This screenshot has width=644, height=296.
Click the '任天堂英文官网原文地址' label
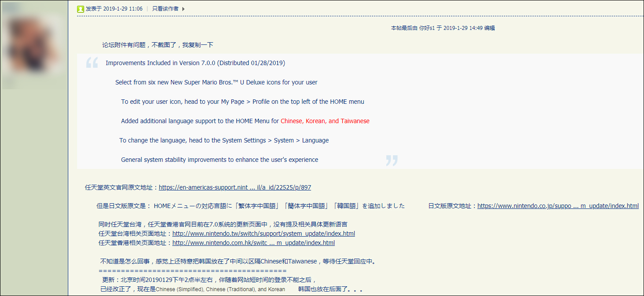(122, 187)
